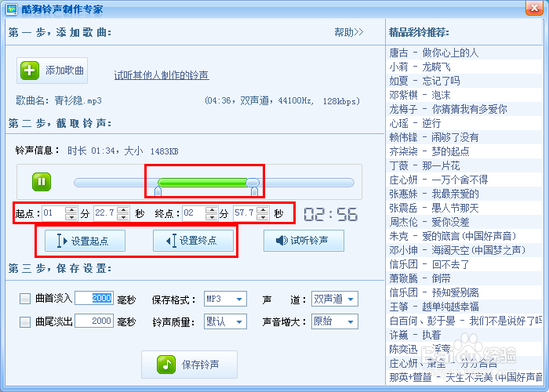
Task: Close the window with the red X
Action: pyautogui.click(x=534, y=9)
